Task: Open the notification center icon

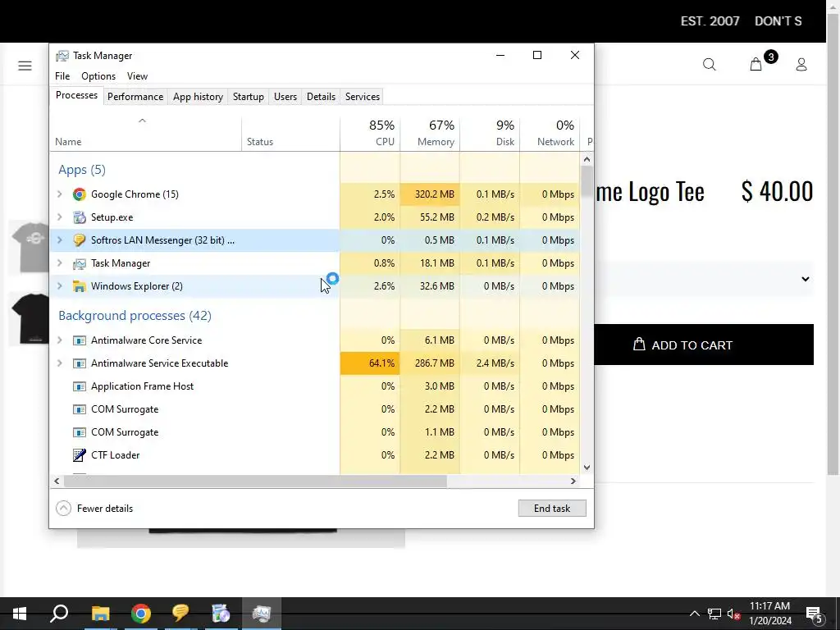Action: (x=814, y=614)
